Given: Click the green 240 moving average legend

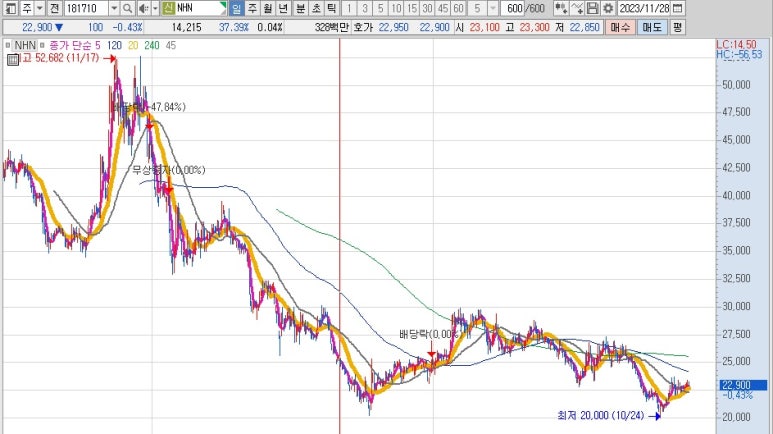Looking at the screenshot, I should pos(152,45).
